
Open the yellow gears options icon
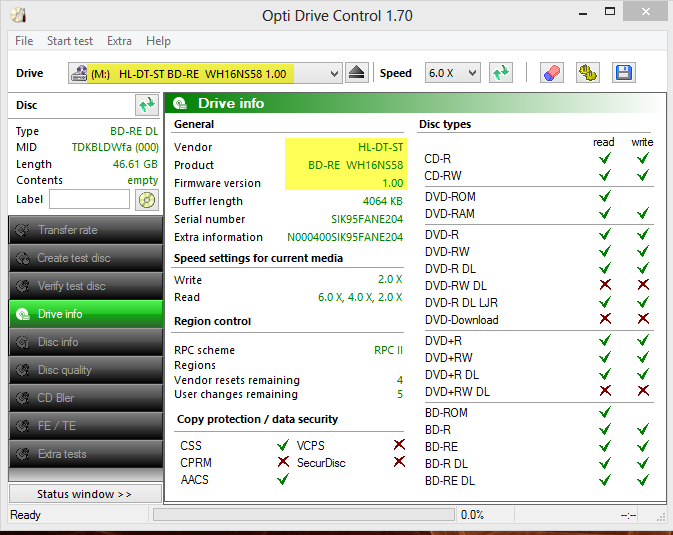pos(588,73)
